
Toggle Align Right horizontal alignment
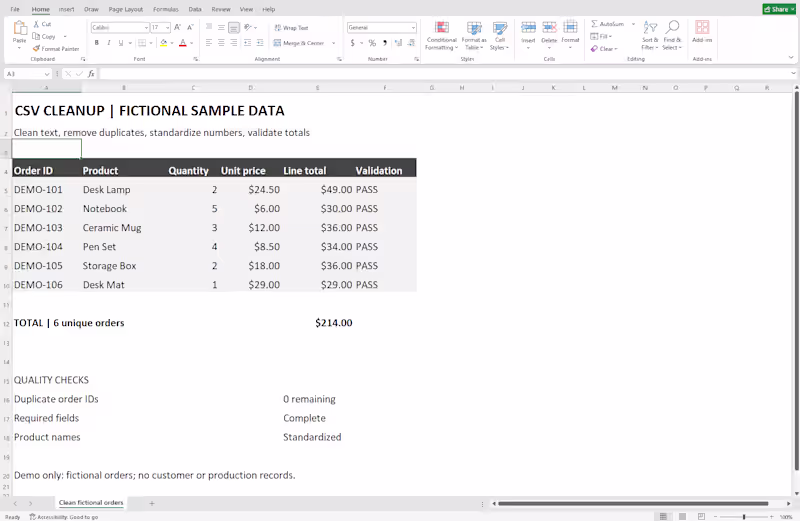point(234,43)
